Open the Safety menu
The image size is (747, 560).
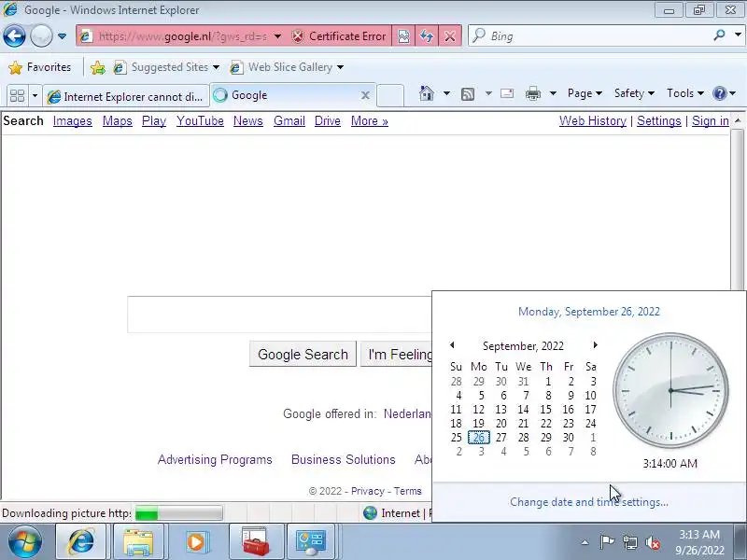point(634,93)
